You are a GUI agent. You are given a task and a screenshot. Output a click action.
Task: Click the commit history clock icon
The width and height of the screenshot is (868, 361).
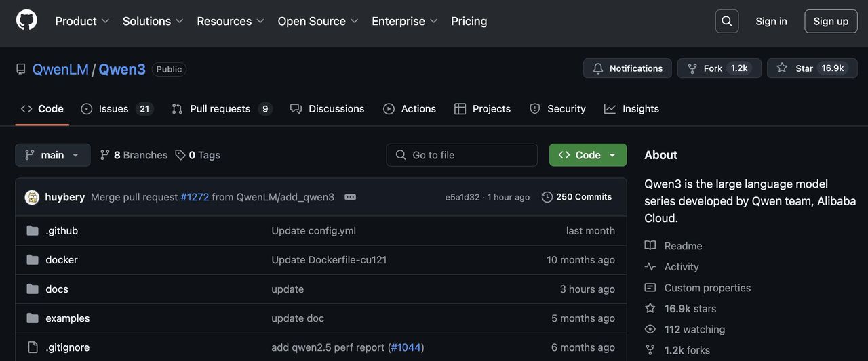coord(547,197)
